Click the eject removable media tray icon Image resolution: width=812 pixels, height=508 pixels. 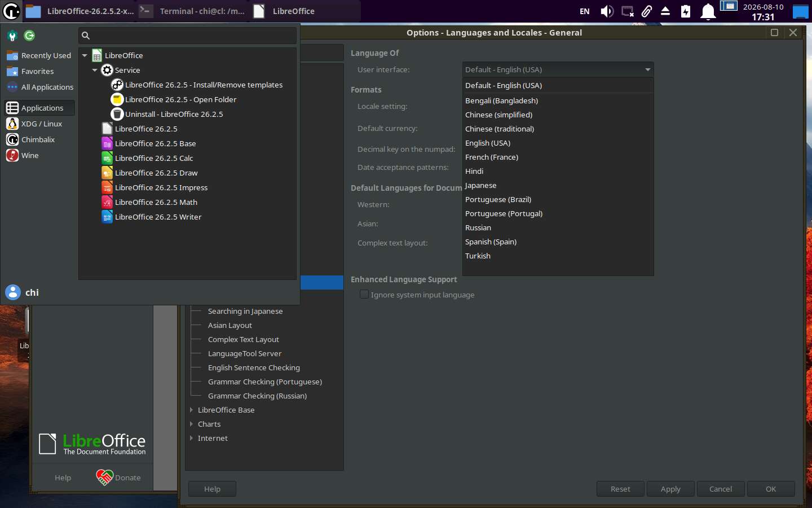pos(665,11)
